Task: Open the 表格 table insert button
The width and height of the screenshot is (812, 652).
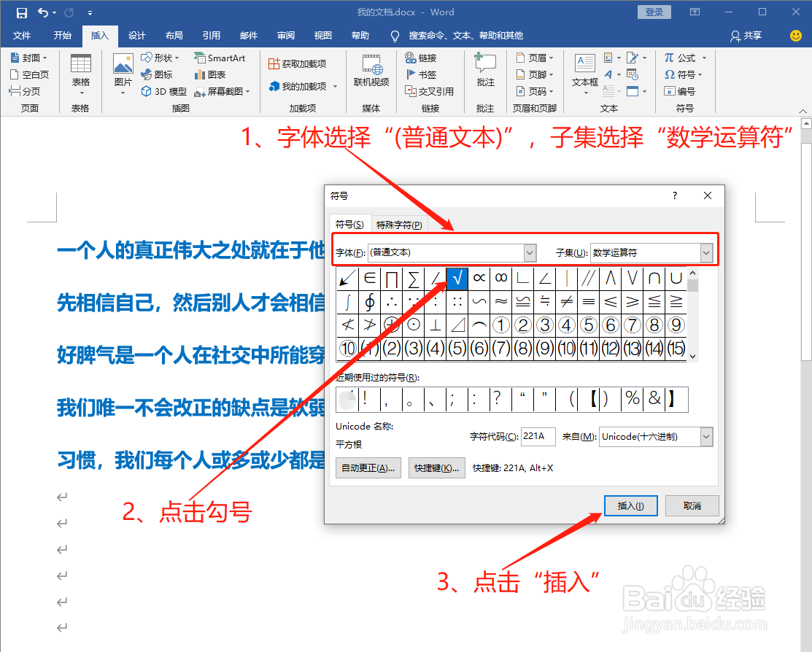Action: click(x=81, y=74)
